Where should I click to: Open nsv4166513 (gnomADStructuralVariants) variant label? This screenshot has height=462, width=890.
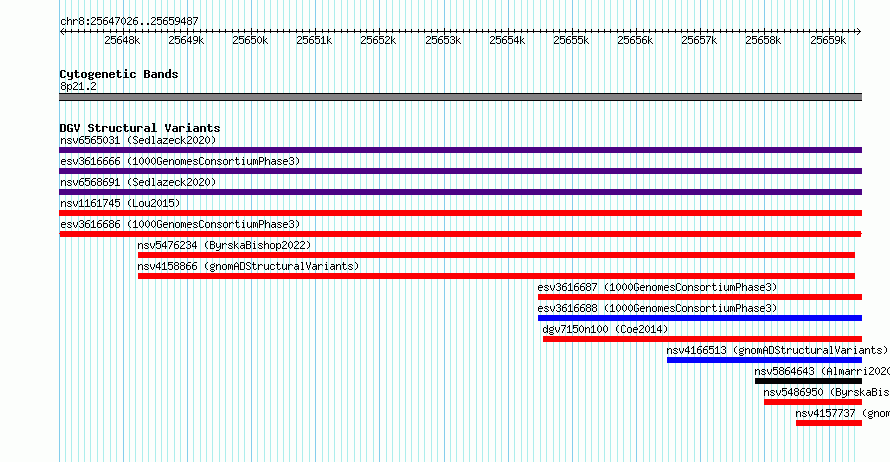click(777, 350)
